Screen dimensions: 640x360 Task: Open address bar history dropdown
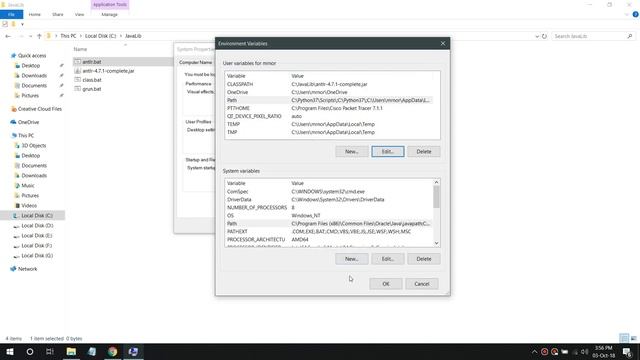(x=537, y=36)
